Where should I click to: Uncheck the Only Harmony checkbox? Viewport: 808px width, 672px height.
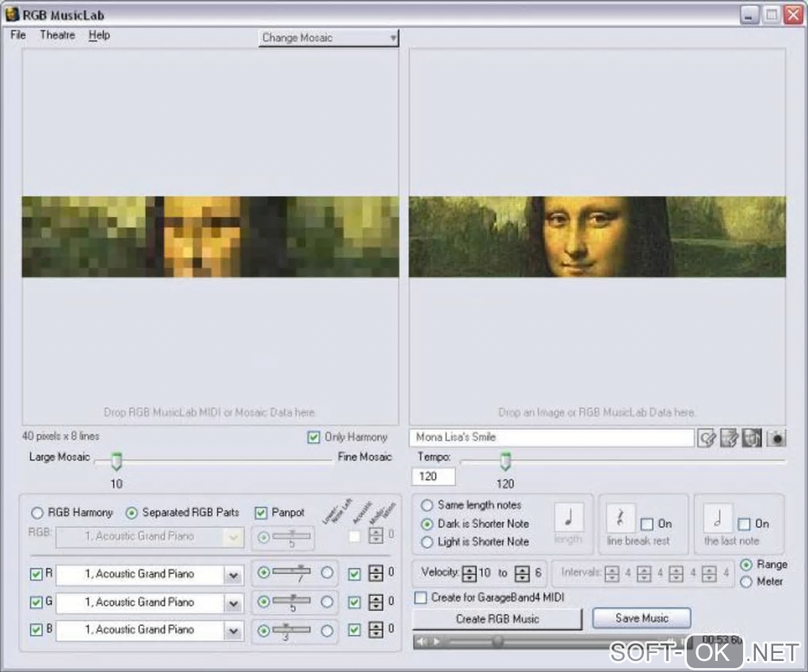click(314, 437)
